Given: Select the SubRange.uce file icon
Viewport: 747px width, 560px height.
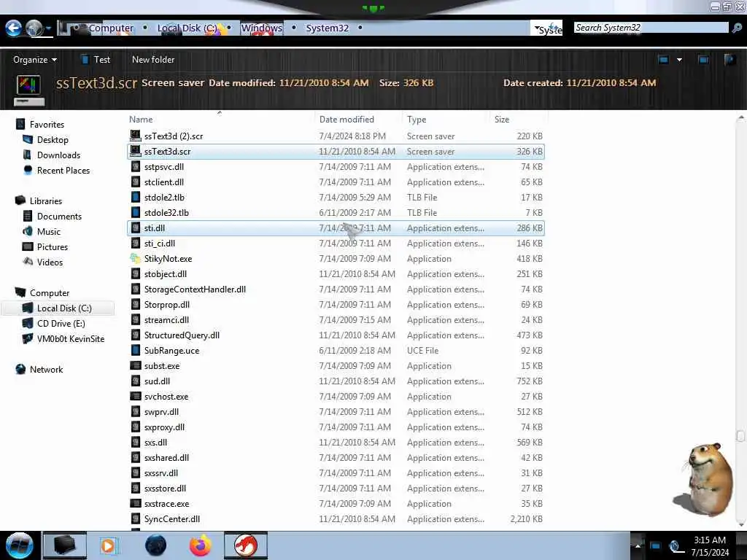Looking at the screenshot, I should pos(135,350).
